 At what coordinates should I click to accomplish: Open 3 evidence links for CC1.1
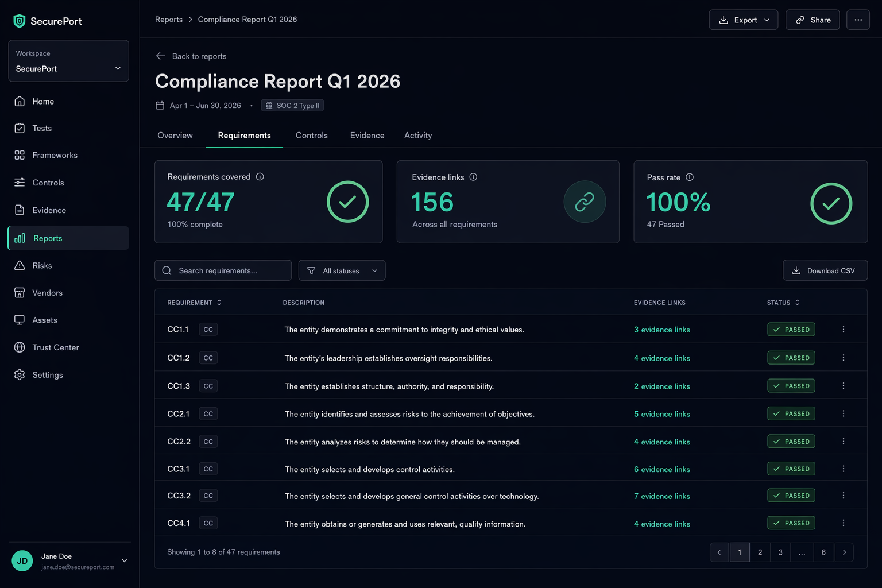tap(662, 330)
